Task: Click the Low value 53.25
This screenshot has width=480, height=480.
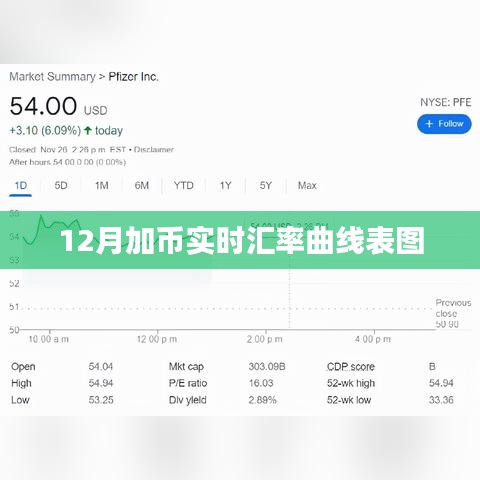Action: tap(101, 400)
